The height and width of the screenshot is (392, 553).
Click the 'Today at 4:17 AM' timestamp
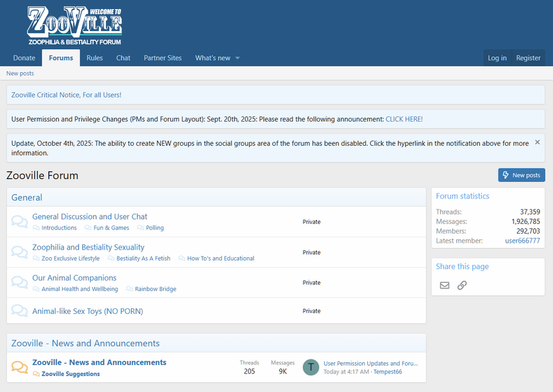[346, 372]
